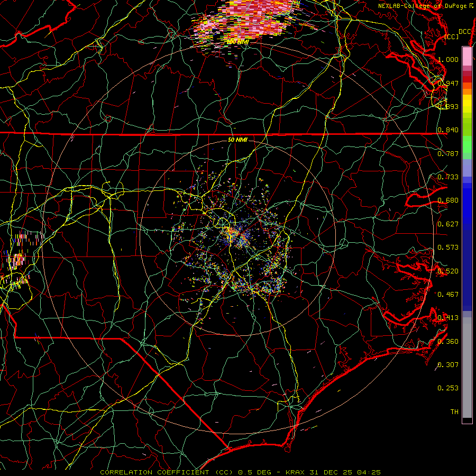Click the 100 NMI range ring label

pos(237,42)
